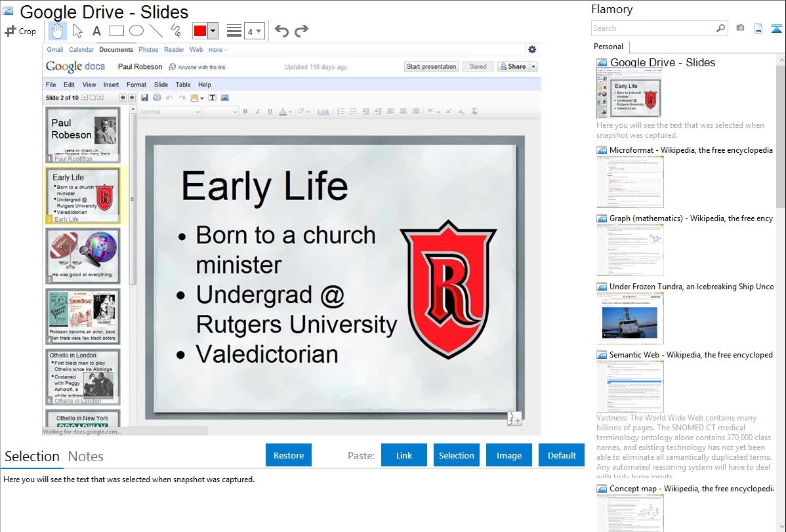Click the document page icon in Flamory header
The image size is (786, 532).
pyautogui.click(x=758, y=28)
